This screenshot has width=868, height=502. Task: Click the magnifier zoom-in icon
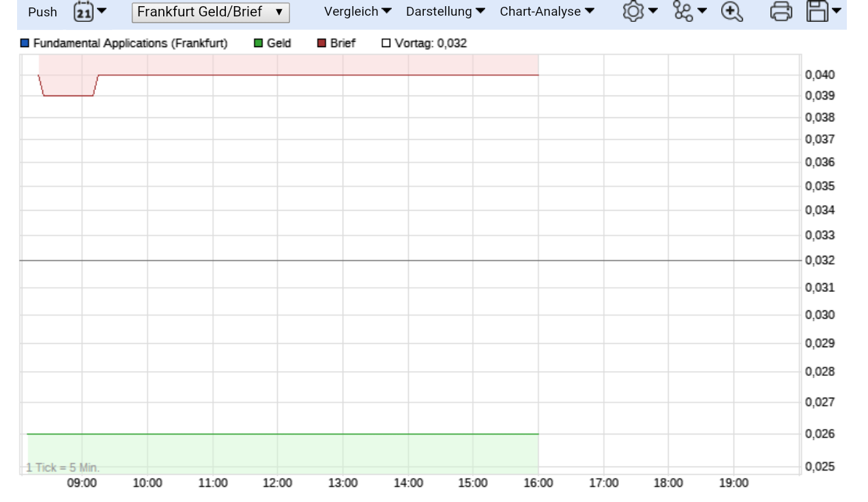coord(732,12)
